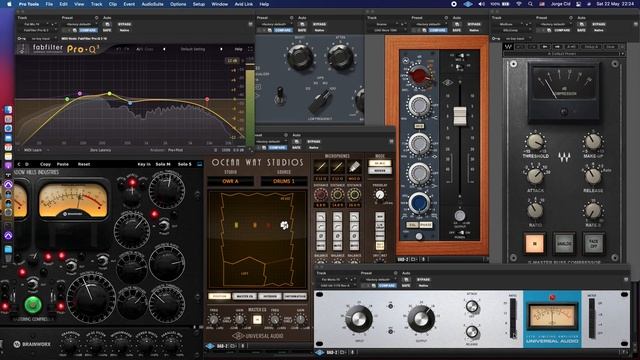Click the MAKE-UP knob on SSL compressor

pyautogui.click(x=593, y=142)
